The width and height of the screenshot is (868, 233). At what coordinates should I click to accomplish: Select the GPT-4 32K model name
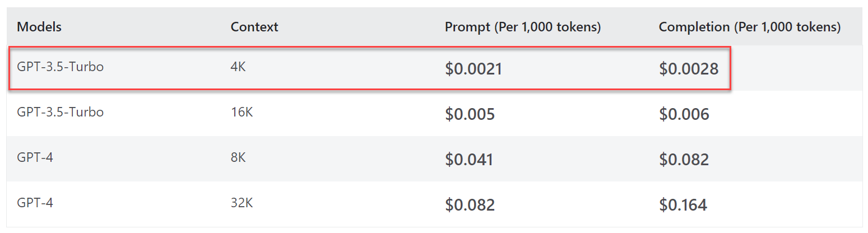[x=35, y=203]
